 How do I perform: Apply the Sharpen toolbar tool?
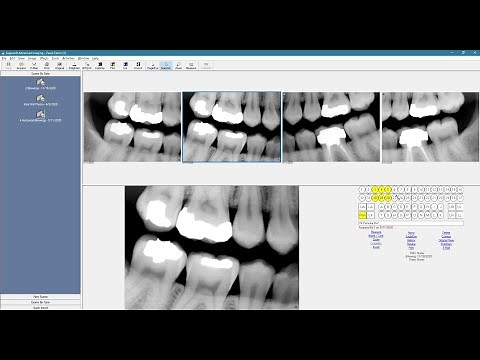tap(87, 66)
